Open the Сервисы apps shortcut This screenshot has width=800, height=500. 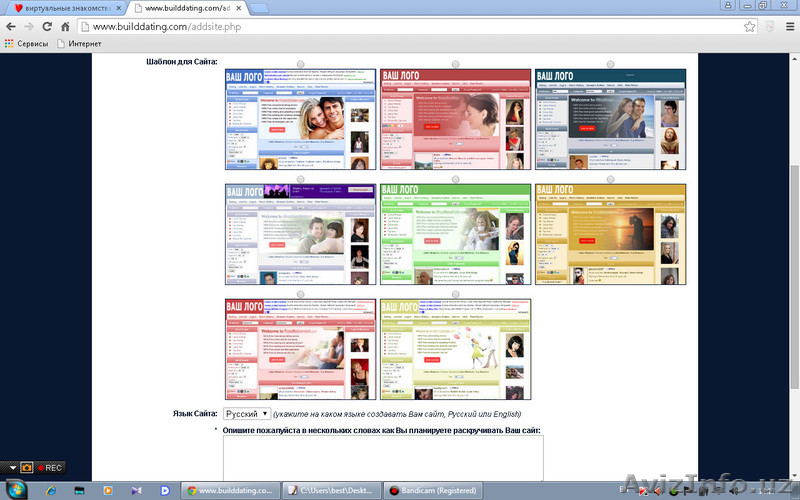click(x=28, y=44)
